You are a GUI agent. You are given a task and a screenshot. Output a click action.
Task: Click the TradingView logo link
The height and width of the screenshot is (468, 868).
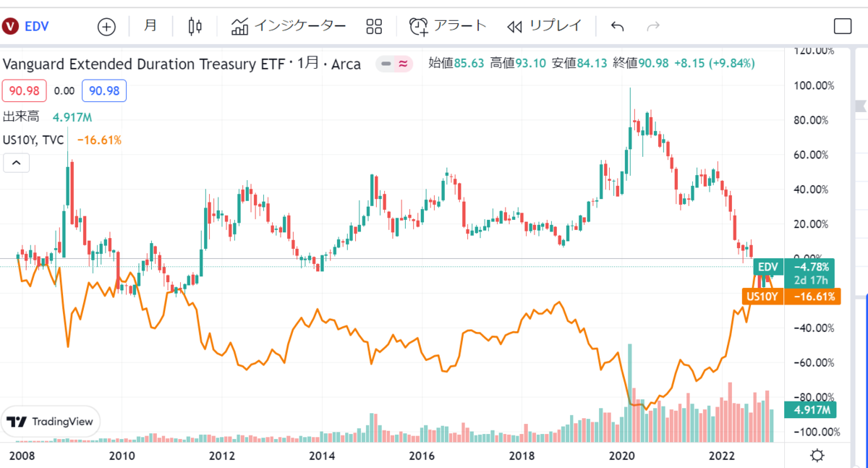point(51,422)
